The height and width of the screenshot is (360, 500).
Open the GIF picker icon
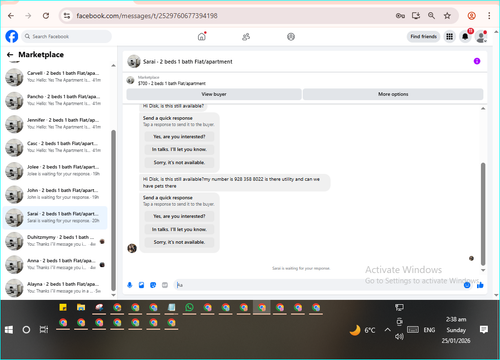tap(165, 285)
